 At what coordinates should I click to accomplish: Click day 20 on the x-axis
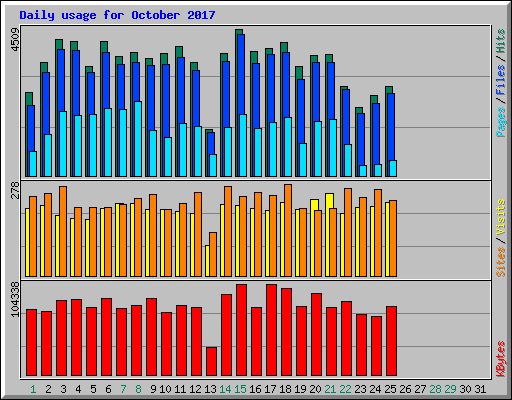pyautogui.click(x=315, y=389)
